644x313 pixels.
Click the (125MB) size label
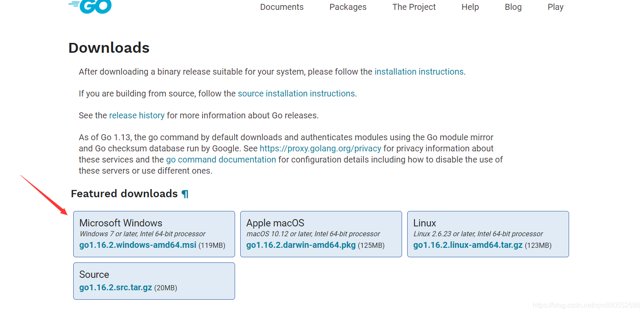371,246
